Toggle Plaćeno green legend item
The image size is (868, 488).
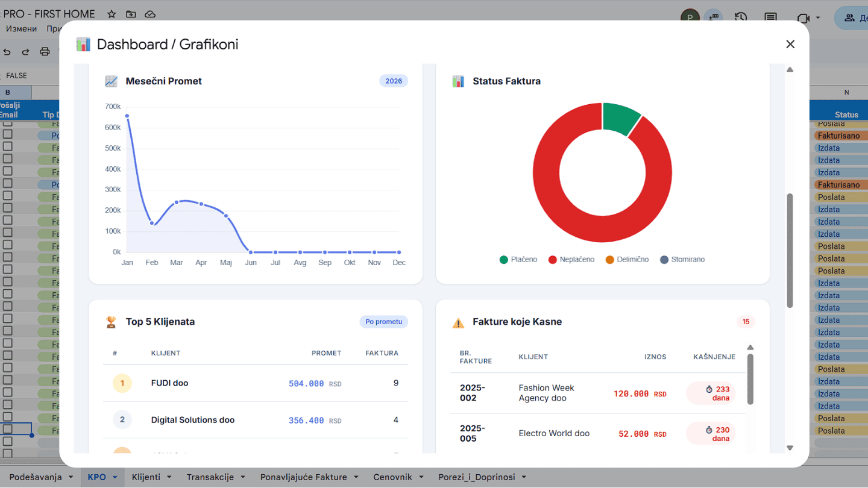click(x=518, y=260)
